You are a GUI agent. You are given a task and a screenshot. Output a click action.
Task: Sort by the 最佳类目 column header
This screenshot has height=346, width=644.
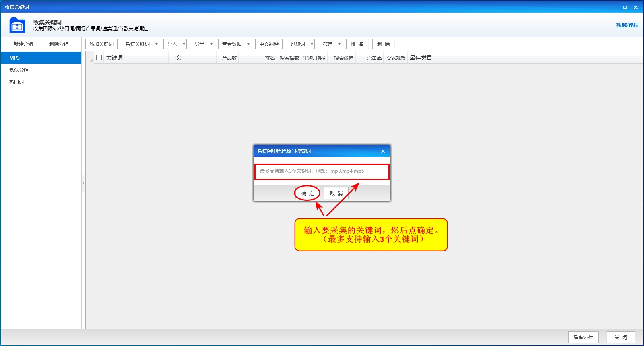click(x=468, y=58)
